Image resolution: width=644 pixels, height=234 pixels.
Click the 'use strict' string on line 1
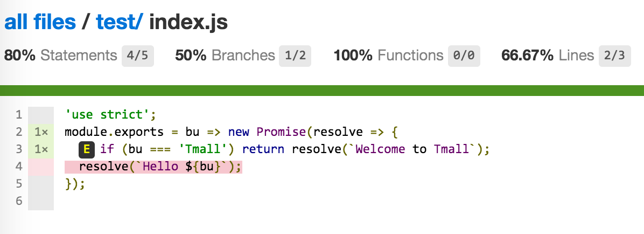[x=108, y=115]
